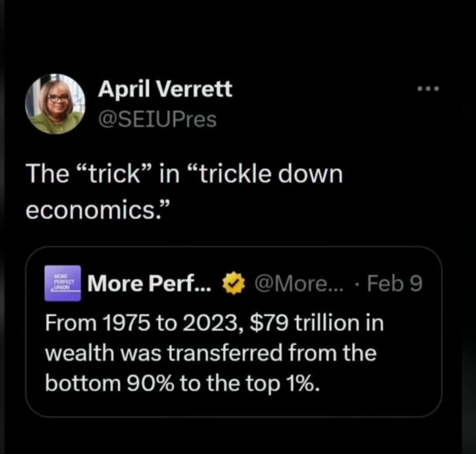
Task: Click the truncated "More Perf..." account name
Action: pos(150,284)
